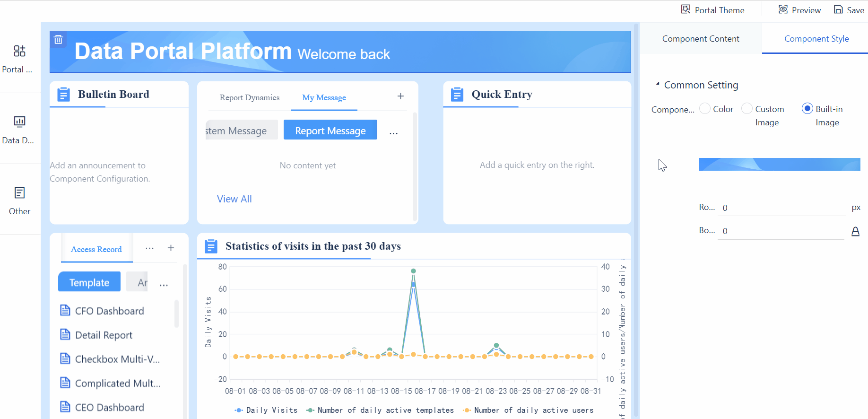The width and height of the screenshot is (868, 419).
Task: Click the font color A icon
Action: 855,231
